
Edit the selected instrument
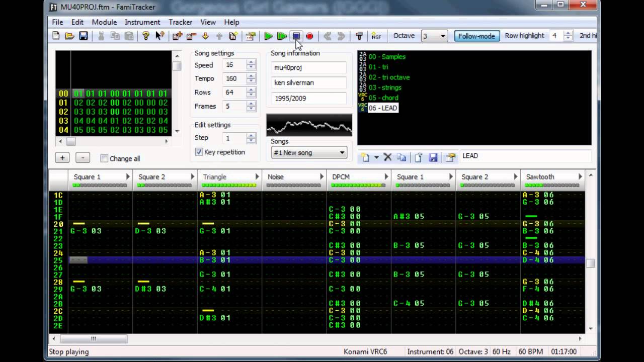(x=450, y=157)
